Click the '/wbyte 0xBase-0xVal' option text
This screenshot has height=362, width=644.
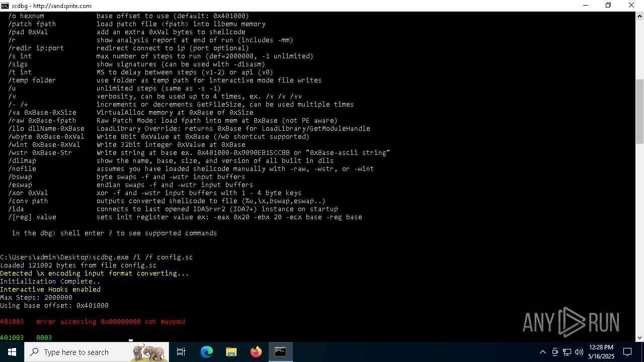[x=46, y=137]
